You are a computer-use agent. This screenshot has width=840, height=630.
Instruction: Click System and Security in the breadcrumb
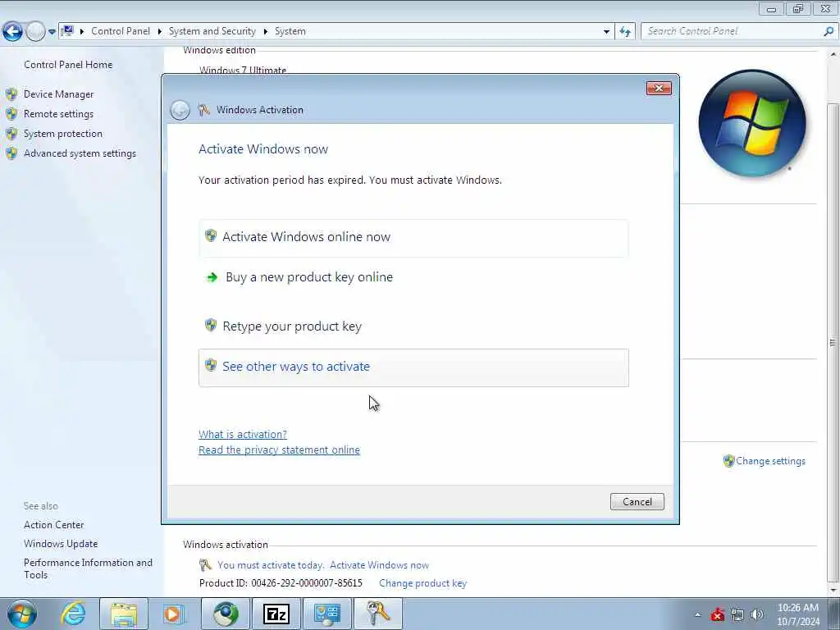[212, 31]
